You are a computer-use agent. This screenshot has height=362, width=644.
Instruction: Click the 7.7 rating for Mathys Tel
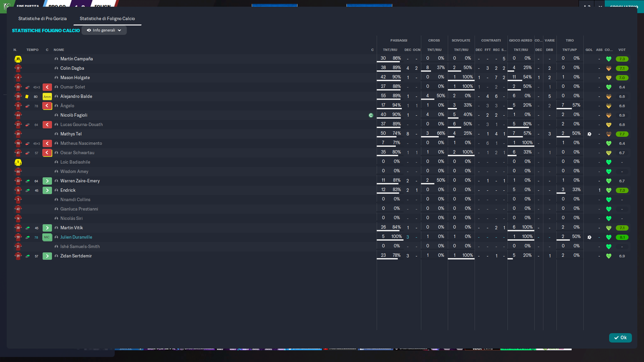(622, 134)
